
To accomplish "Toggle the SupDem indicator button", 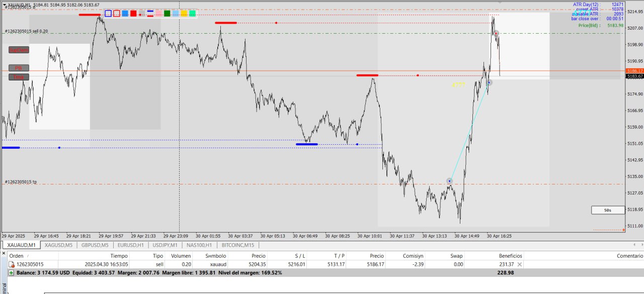I will 19,50.
